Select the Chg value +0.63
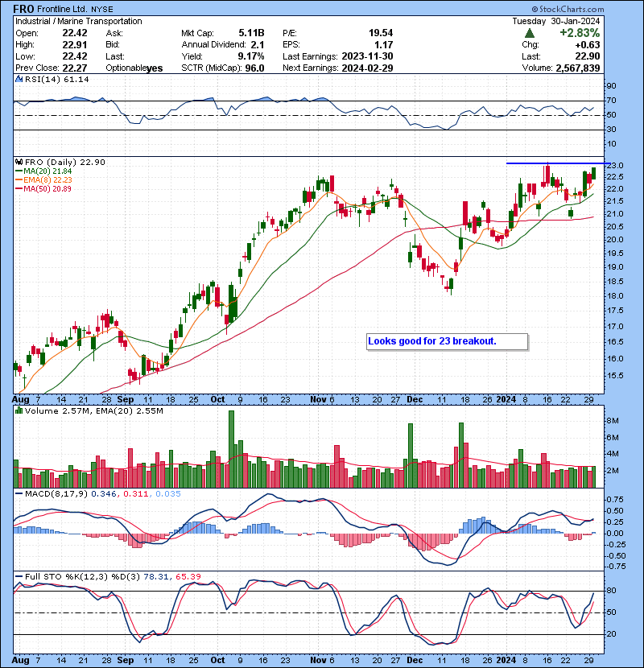The height and width of the screenshot is (668, 644). (x=588, y=45)
